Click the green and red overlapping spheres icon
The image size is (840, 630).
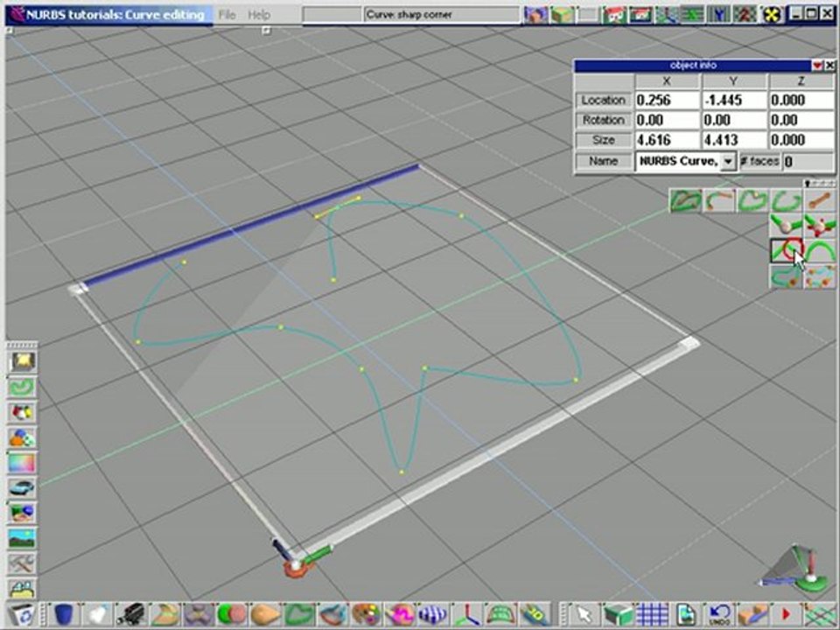click(x=232, y=614)
